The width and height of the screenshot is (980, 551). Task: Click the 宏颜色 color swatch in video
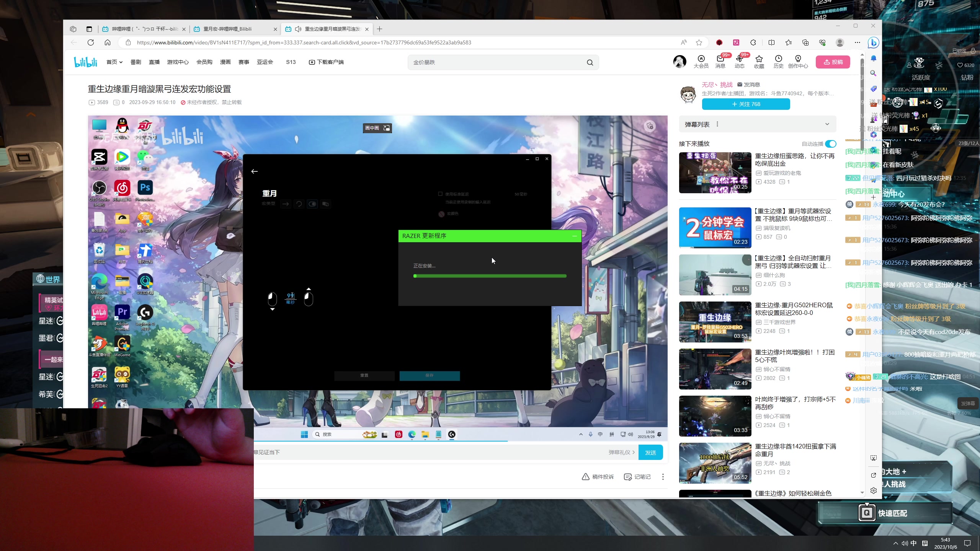pos(441,214)
